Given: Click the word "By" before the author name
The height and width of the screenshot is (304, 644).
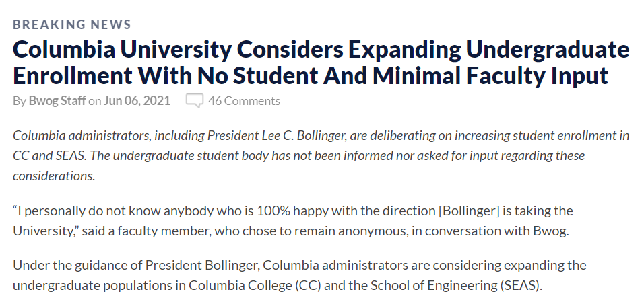Looking at the screenshot, I should pos(19,101).
